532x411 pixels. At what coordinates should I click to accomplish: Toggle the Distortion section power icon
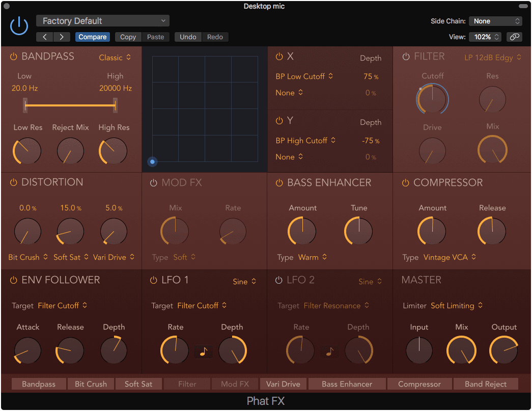14,182
